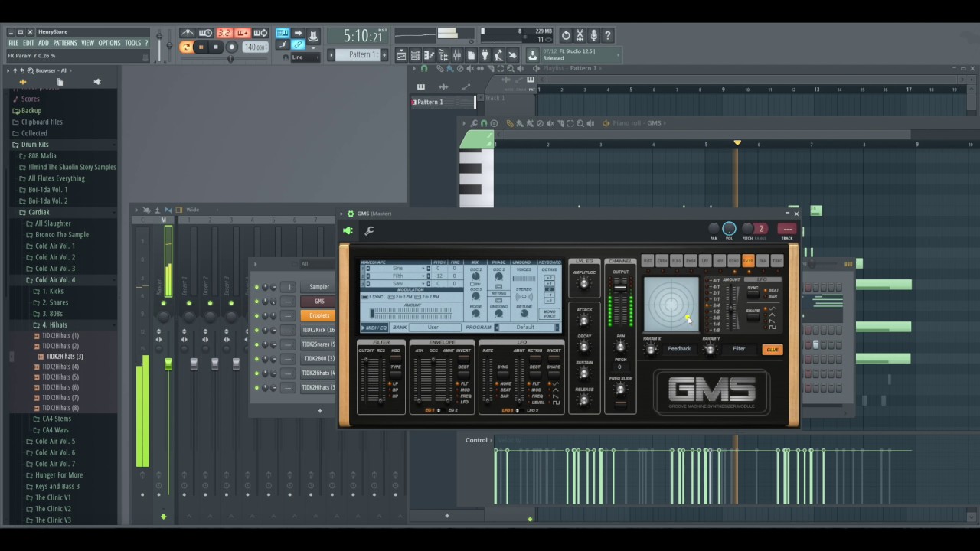Open GMS plugin wrench settings icon
Viewport: 980px width, 551px height.
tap(369, 230)
